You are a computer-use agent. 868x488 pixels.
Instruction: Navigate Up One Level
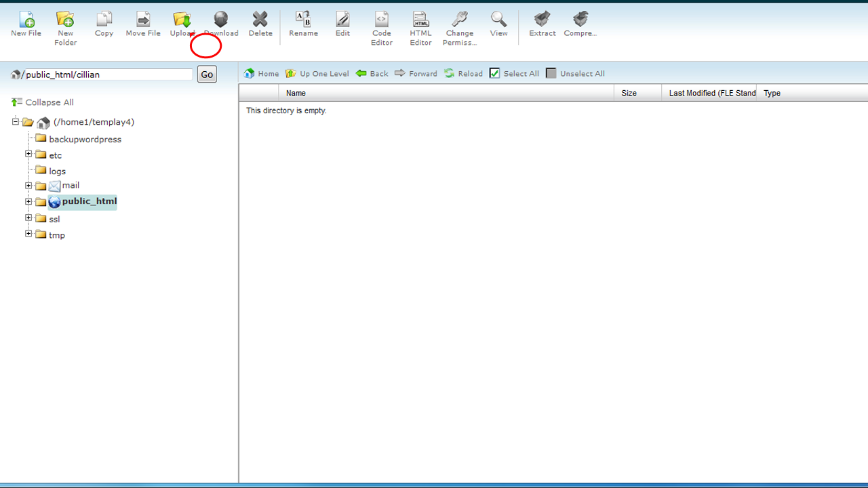pyautogui.click(x=317, y=73)
